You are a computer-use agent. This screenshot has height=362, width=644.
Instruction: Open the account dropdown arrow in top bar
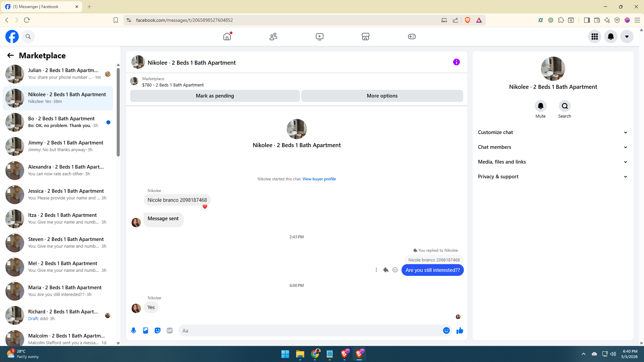(x=627, y=37)
